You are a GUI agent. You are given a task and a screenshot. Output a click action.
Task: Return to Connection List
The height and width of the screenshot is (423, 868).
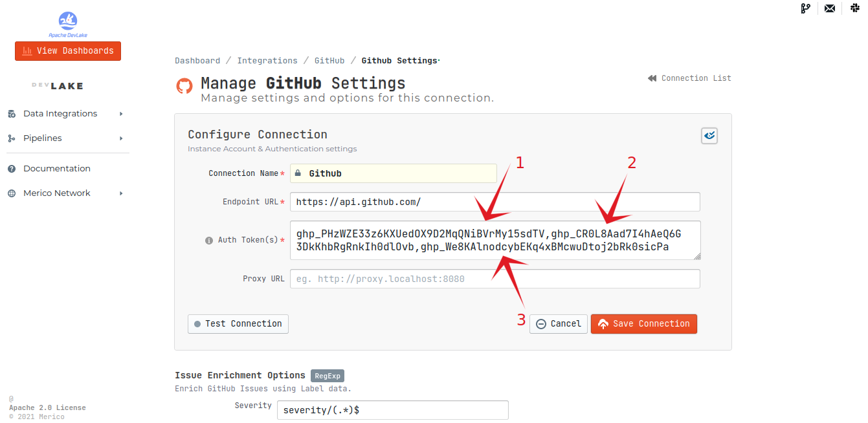[690, 78]
